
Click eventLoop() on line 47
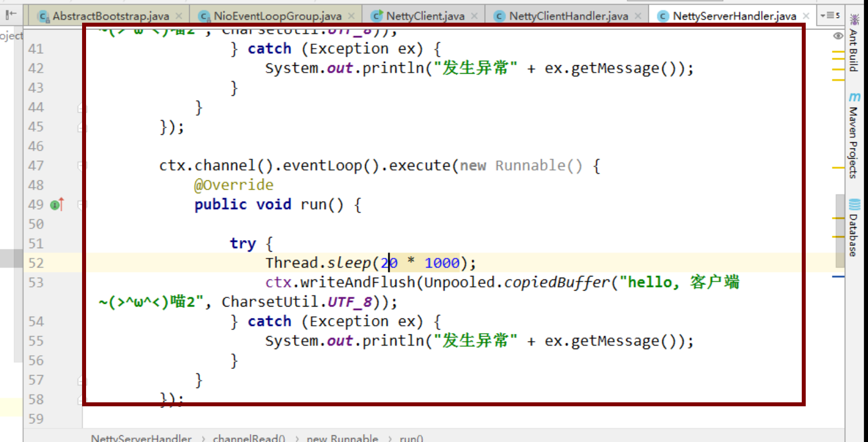click(331, 166)
